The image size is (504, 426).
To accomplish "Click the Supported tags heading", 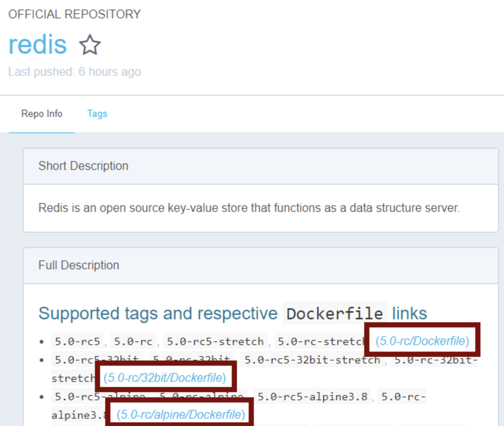I will coord(158,313).
